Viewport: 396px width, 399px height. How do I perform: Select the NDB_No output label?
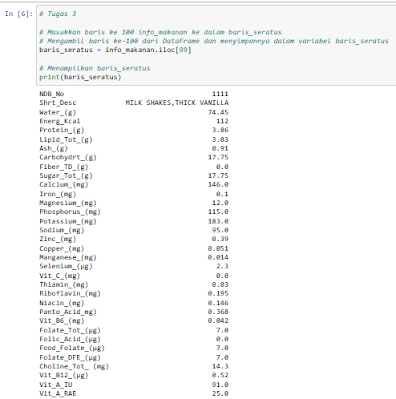coord(52,94)
